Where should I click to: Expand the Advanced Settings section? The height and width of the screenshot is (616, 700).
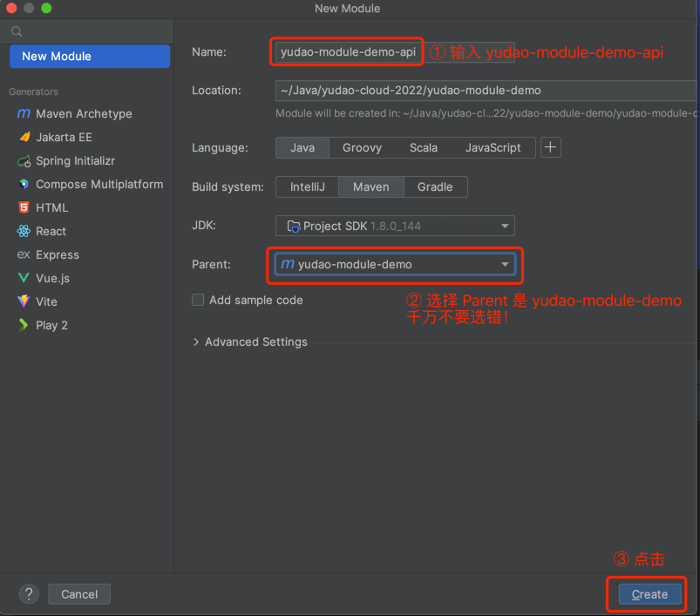click(249, 342)
